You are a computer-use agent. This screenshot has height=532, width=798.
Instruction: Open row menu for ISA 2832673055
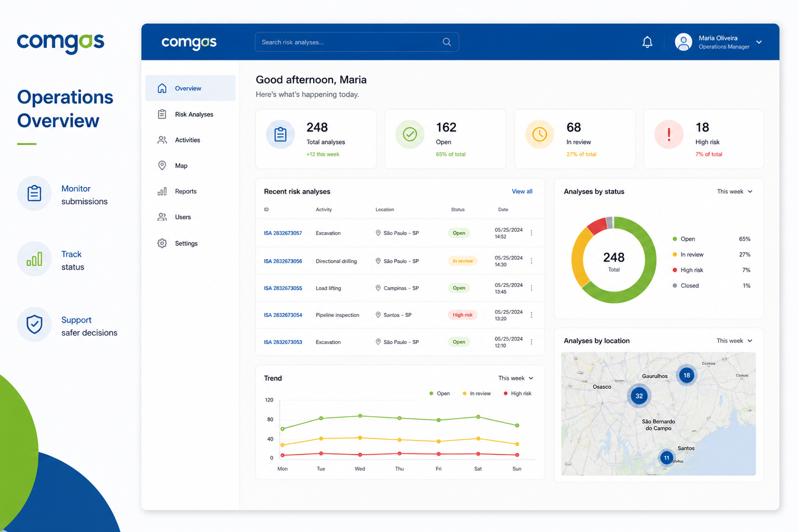531,288
